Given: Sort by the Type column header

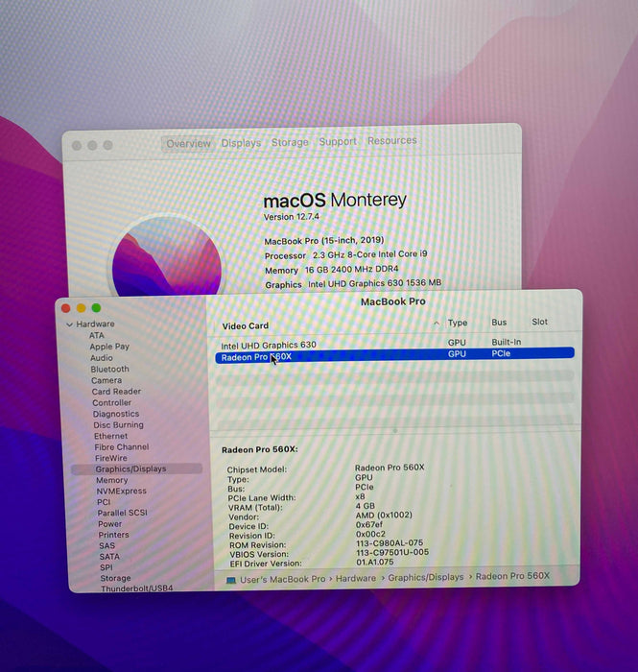Looking at the screenshot, I should 458,323.
